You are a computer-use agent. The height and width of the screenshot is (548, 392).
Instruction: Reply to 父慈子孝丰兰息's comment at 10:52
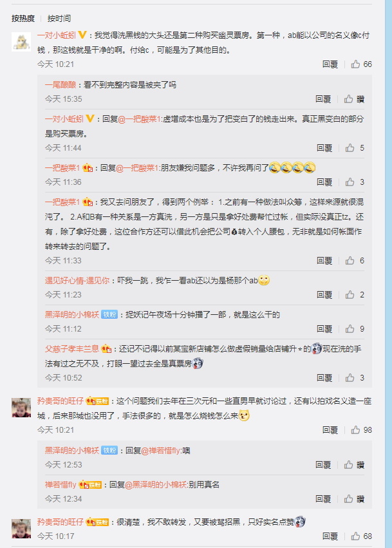coord(324,378)
